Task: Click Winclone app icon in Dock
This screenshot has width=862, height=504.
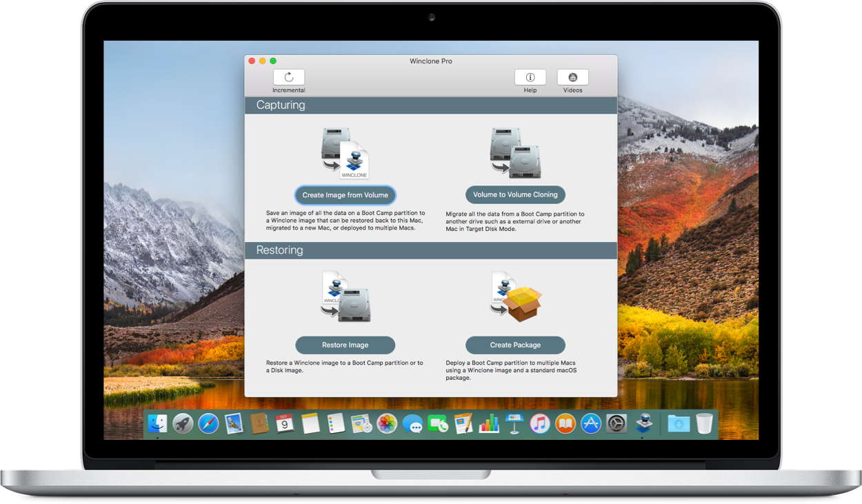Action: [x=644, y=423]
